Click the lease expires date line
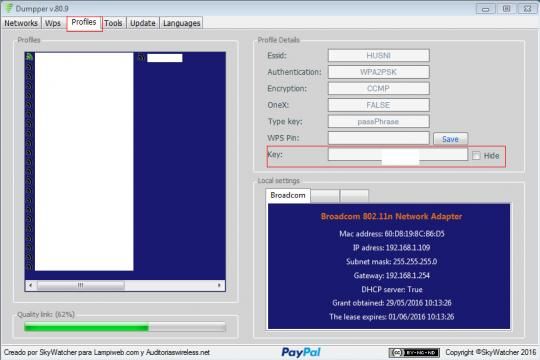 (x=392, y=317)
